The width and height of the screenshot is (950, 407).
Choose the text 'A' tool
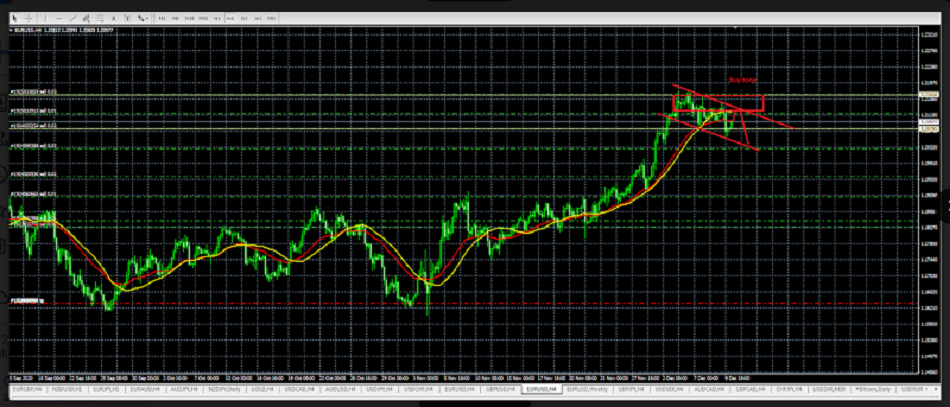click(x=113, y=18)
